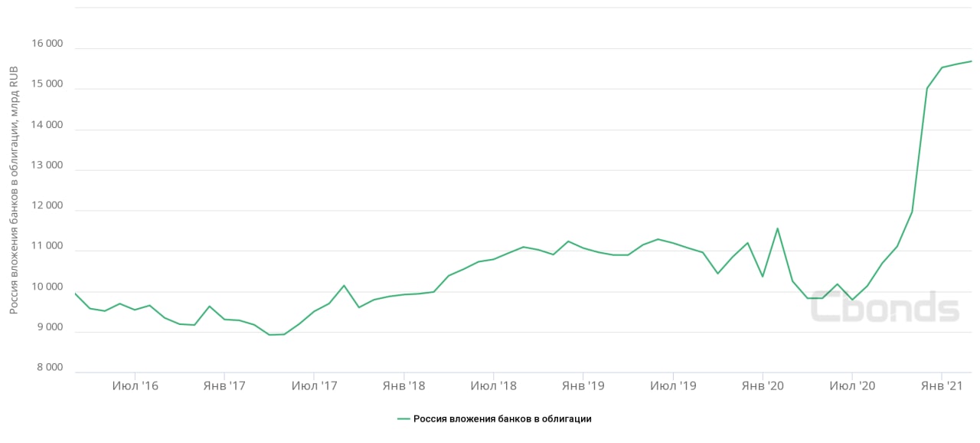The width and height of the screenshot is (980, 443).
Task: Click the Янв '18 x-axis label
Action: 403,386
